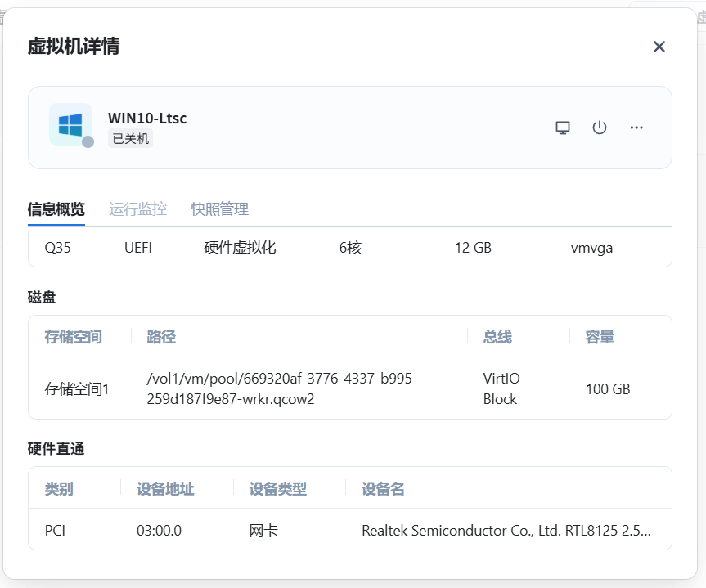
Task: Click the PCI category cell
Action: click(55, 531)
